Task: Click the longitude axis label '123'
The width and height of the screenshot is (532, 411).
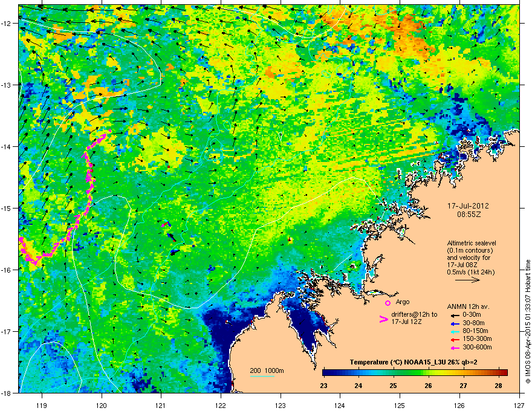Action: [281, 406]
